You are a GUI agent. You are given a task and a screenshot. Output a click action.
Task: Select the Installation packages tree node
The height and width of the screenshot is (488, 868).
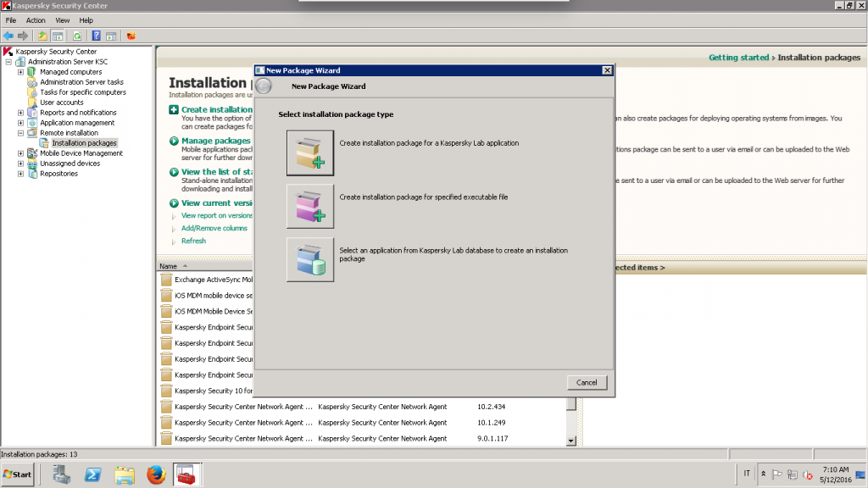pos(84,143)
